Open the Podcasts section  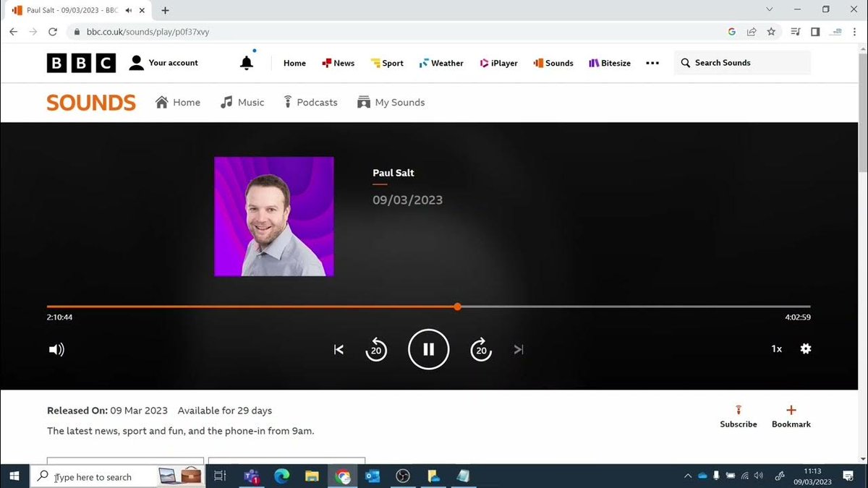pyautogui.click(x=310, y=103)
